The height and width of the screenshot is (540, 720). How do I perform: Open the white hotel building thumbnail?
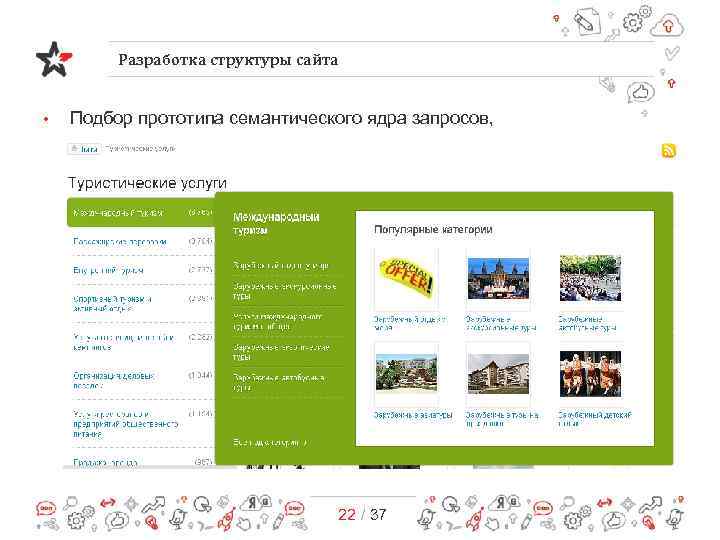click(x=498, y=373)
